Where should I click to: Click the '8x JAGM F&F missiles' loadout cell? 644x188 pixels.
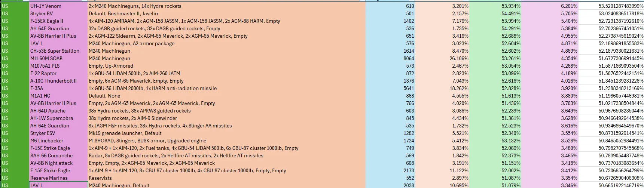226,126
